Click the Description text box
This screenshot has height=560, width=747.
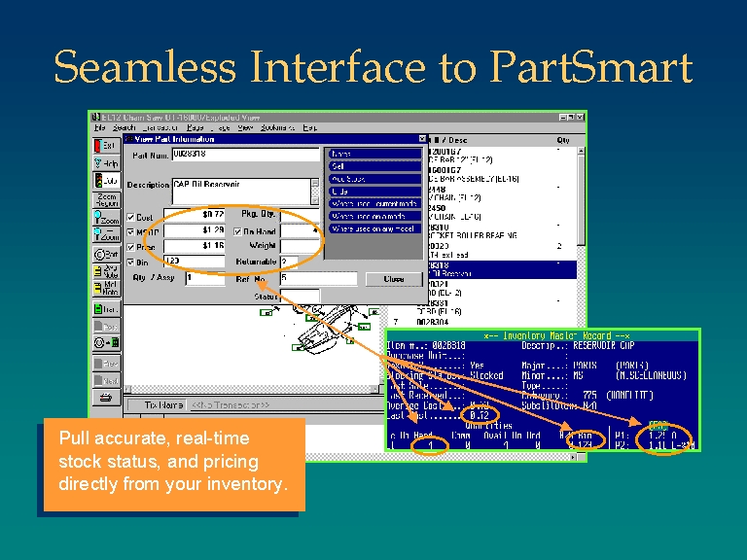241,192
